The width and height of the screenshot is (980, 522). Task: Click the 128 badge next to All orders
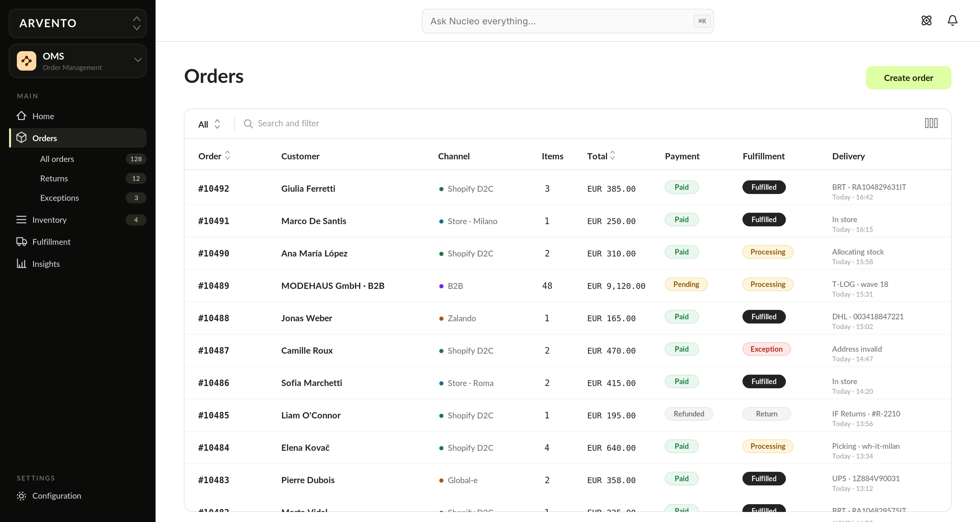pos(136,159)
